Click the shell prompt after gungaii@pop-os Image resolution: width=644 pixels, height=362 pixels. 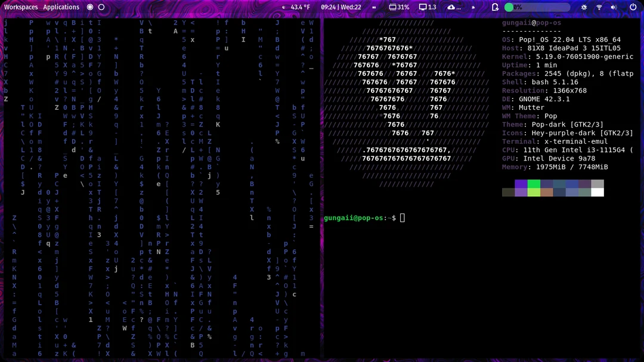403,218
